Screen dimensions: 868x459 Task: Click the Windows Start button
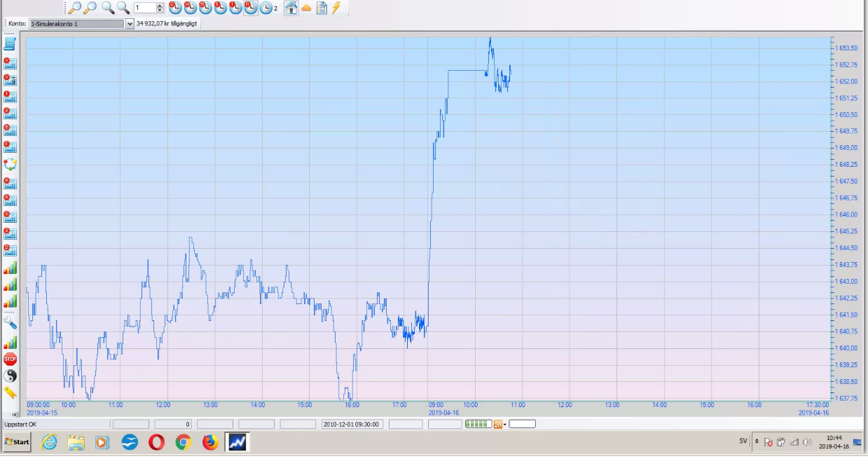click(17, 442)
